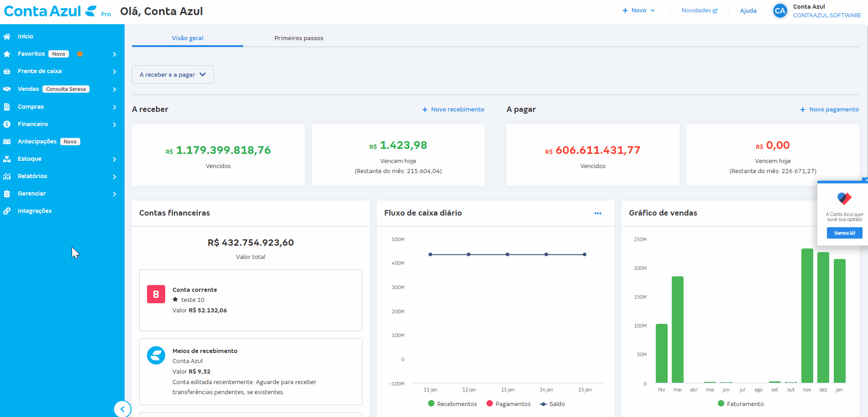This screenshot has height=417, width=868.
Task: Click the Integrações link icon
Action: pyautogui.click(x=7, y=211)
